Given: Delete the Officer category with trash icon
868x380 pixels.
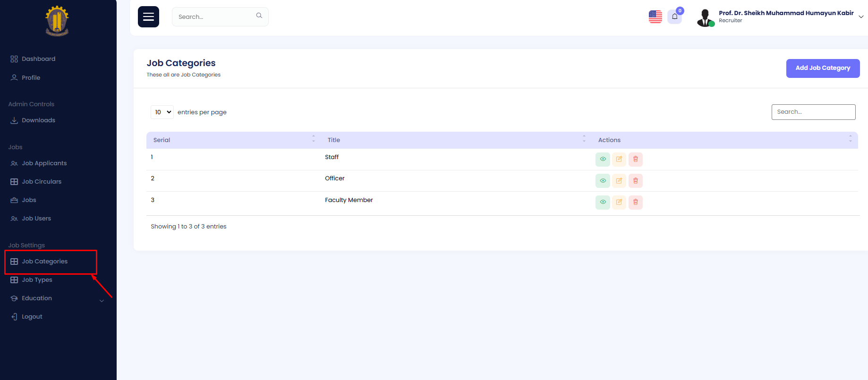Looking at the screenshot, I should (x=635, y=181).
